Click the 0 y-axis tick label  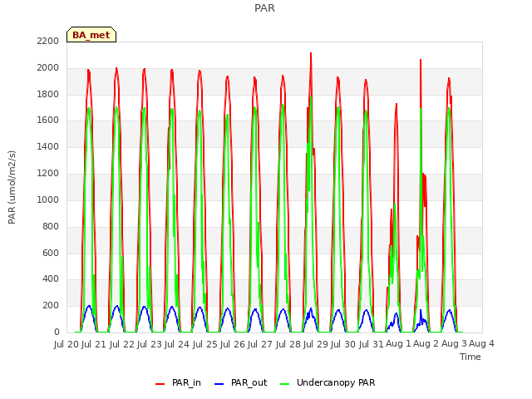tap(57, 332)
